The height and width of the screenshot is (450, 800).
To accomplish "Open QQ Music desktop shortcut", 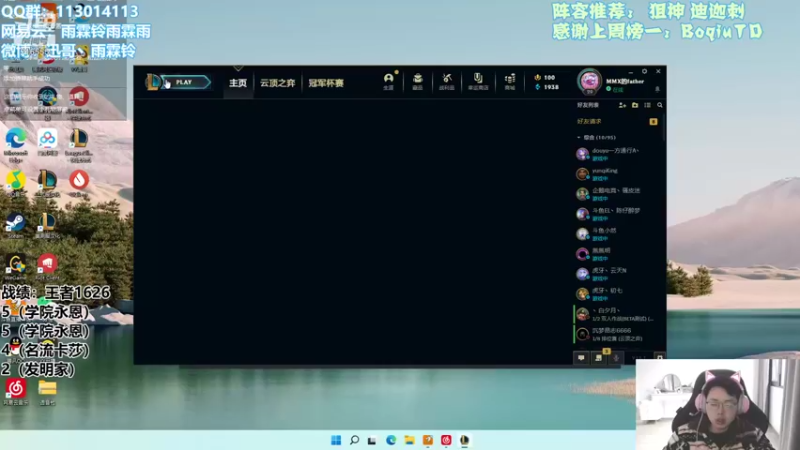I will pos(16,184).
